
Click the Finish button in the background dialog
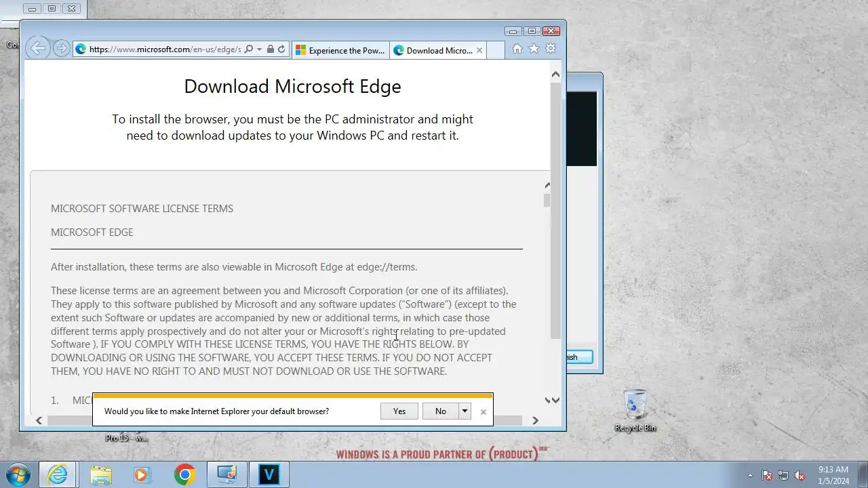pos(579,357)
